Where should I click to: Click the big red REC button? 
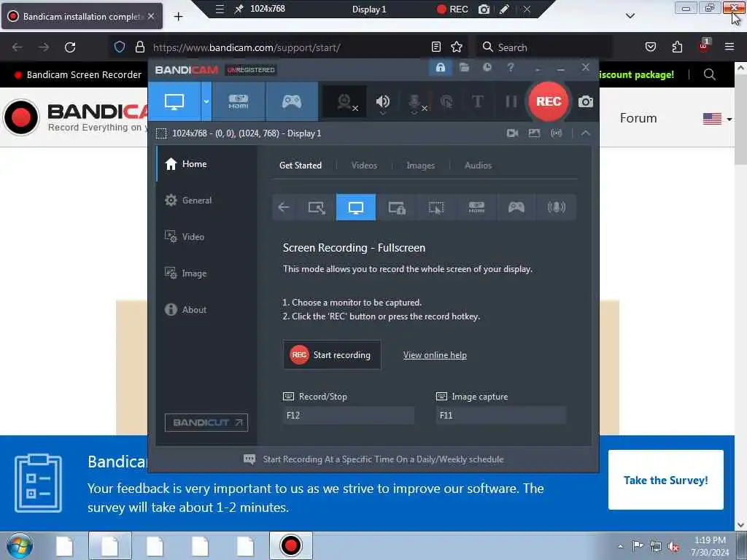click(x=549, y=101)
